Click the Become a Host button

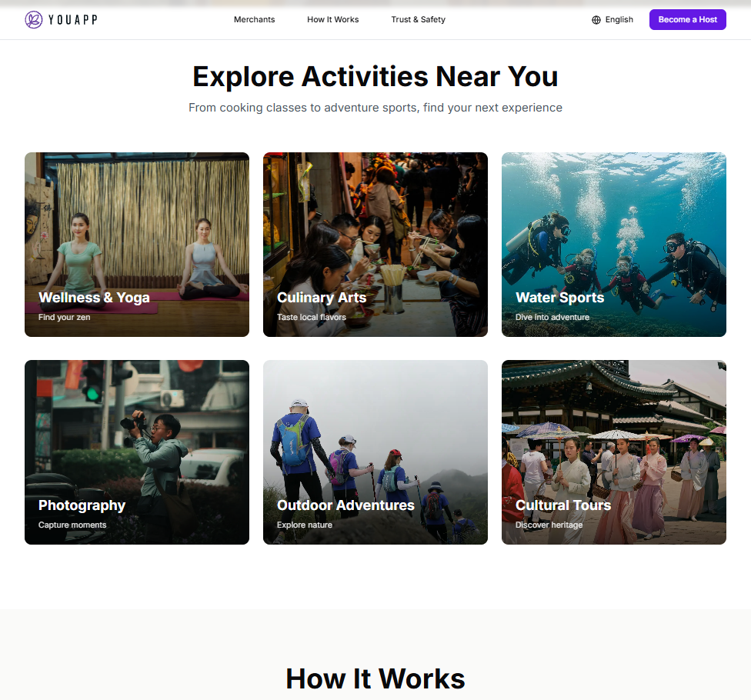pos(688,20)
